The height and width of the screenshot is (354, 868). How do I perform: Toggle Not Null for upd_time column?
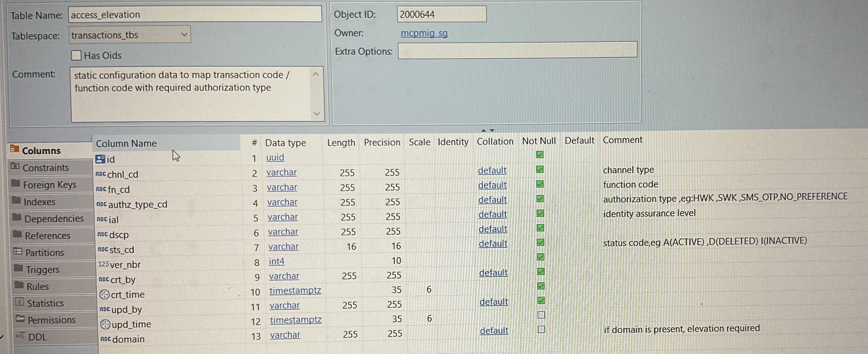click(x=541, y=315)
